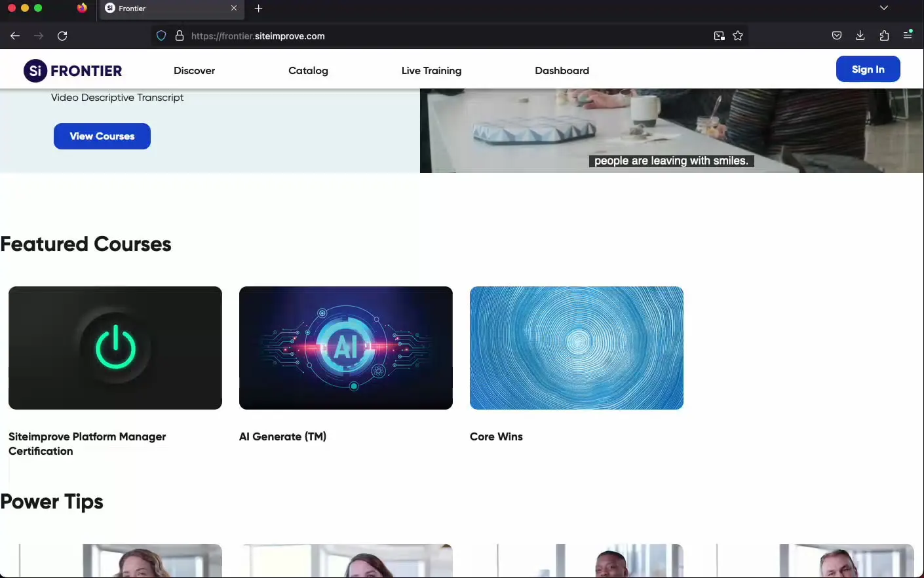This screenshot has width=924, height=578.
Task: Go to Live Training
Action: coord(431,71)
